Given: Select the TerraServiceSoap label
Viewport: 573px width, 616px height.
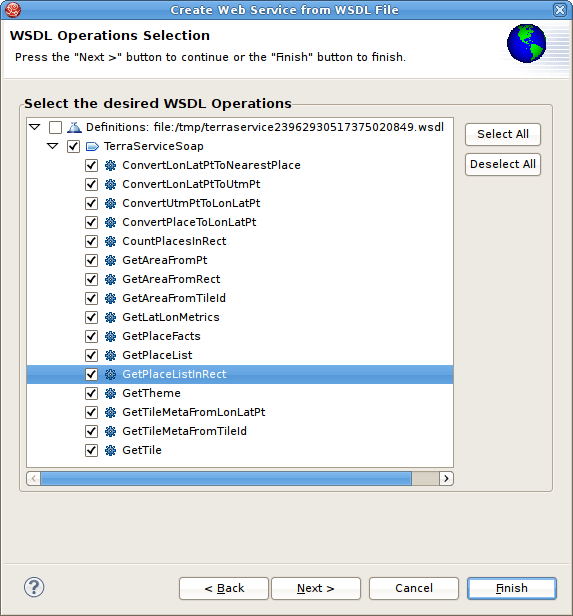Looking at the screenshot, I should click(154, 147).
